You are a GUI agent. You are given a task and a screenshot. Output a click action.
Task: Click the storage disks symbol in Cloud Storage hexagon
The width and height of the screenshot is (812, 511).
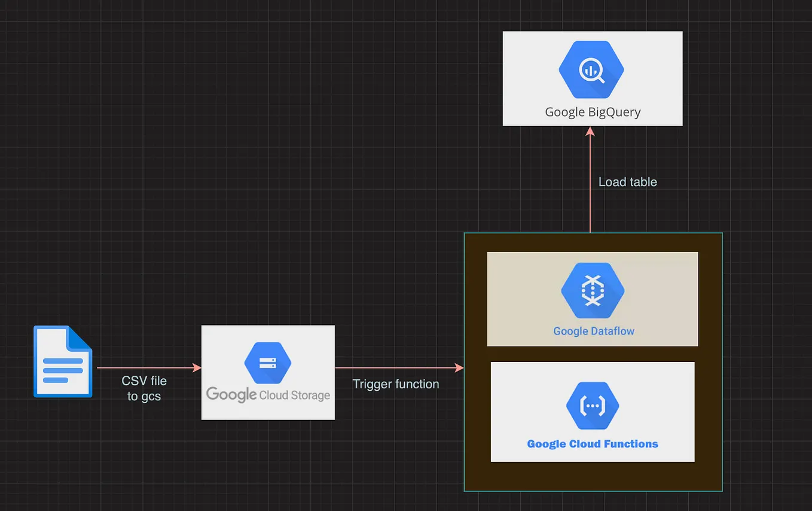click(x=267, y=363)
